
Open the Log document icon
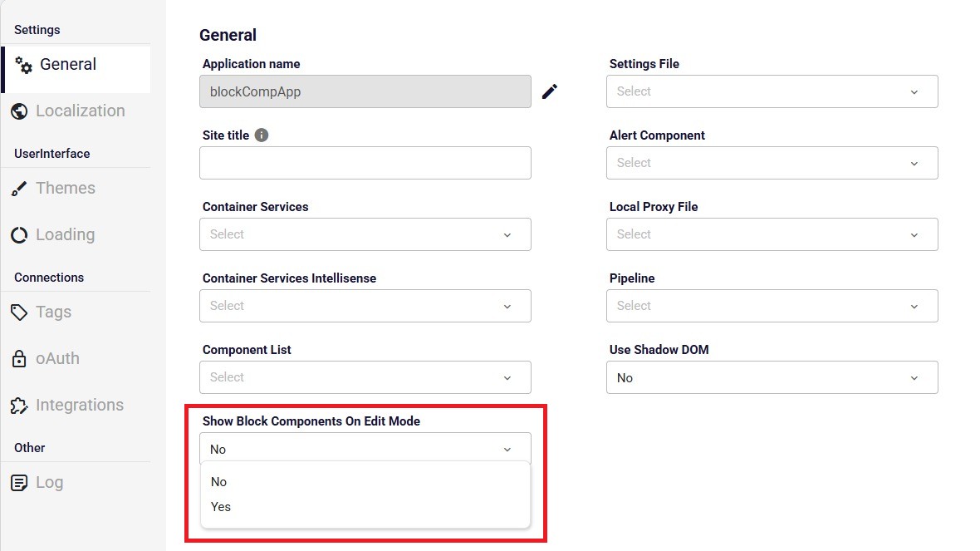19,483
